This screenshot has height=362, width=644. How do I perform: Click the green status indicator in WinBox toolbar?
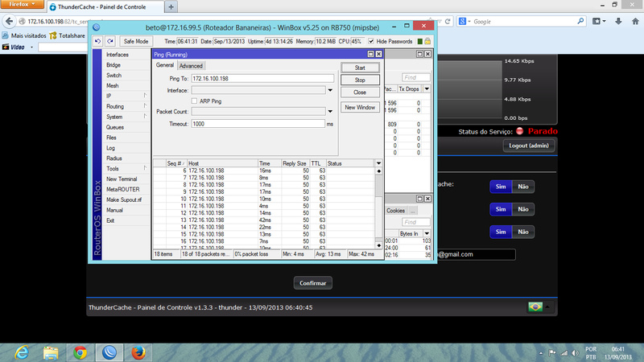point(419,41)
